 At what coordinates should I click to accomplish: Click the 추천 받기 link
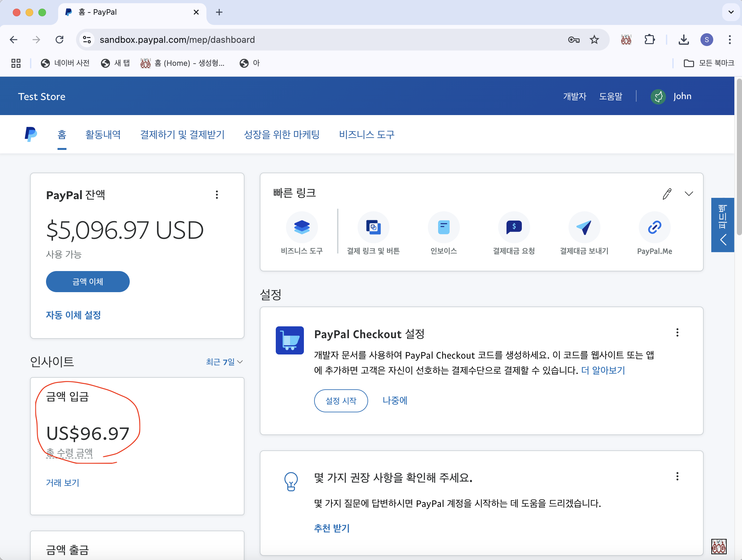pyautogui.click(x=331, y=528)
